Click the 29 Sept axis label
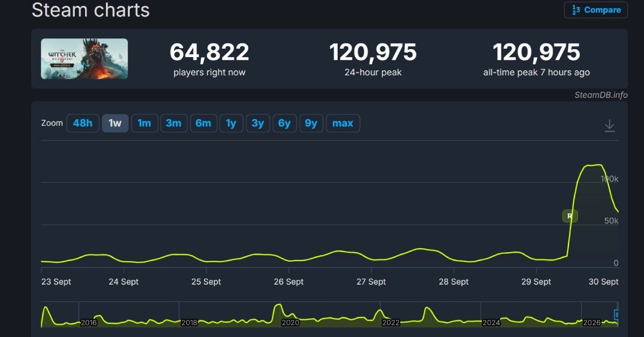 (x=536, y=282)
